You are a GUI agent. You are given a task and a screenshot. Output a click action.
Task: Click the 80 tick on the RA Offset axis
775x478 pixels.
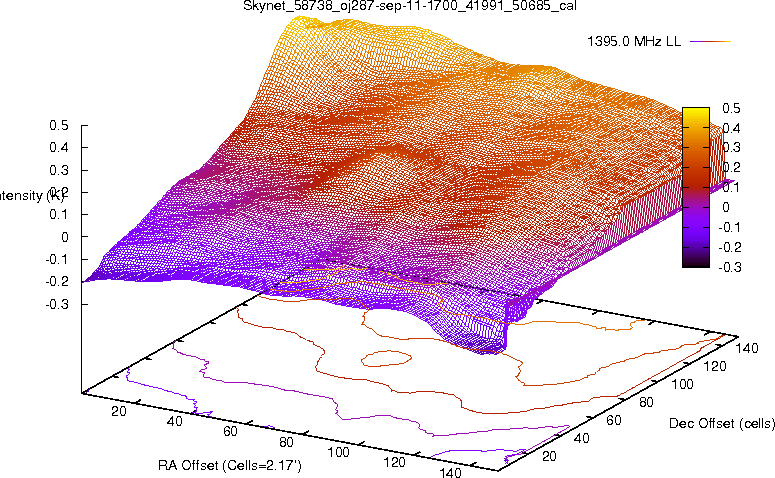286,442
